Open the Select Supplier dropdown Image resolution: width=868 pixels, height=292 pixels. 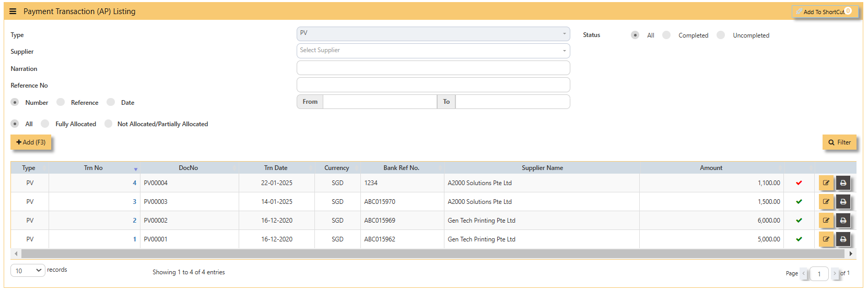[x=433, y=51]
